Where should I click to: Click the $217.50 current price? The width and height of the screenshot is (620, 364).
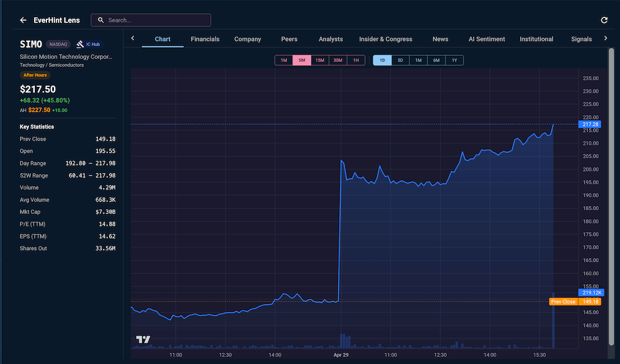point(38,89)
